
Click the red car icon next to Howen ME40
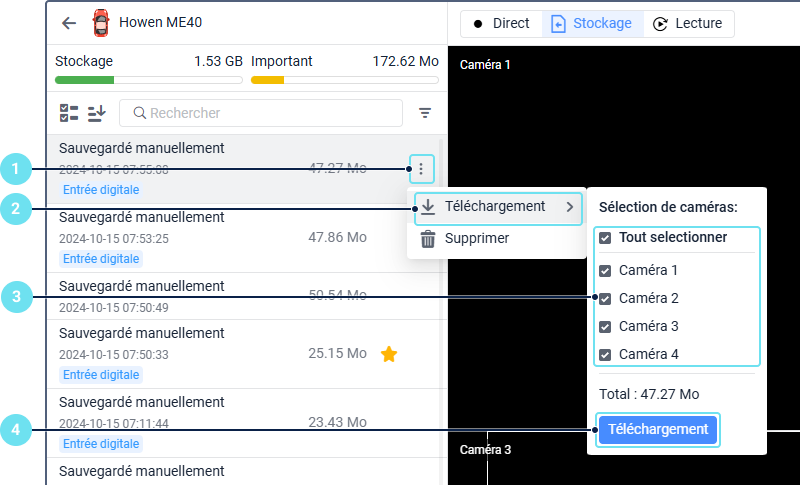(x=101, y=23)
